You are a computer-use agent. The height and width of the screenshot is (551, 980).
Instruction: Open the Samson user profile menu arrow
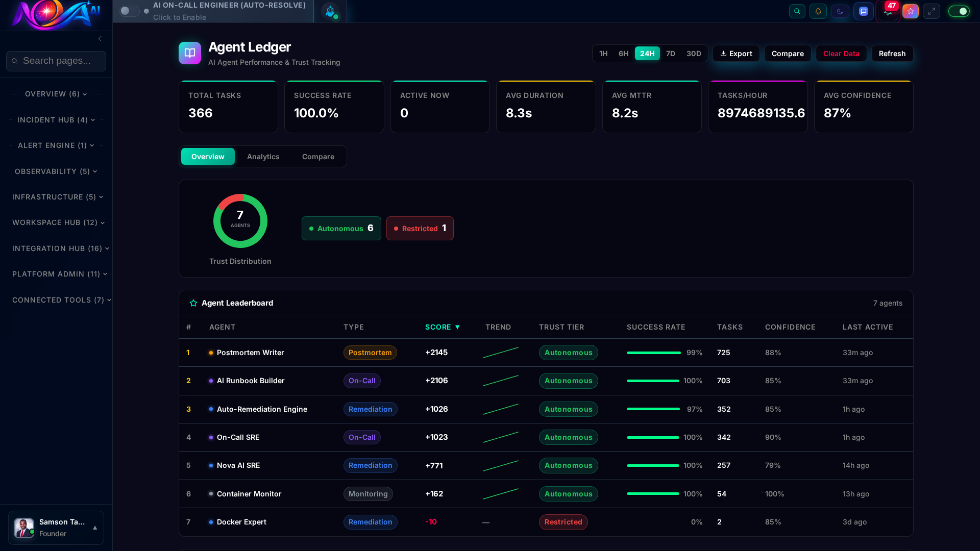click(x=95, y=528)
